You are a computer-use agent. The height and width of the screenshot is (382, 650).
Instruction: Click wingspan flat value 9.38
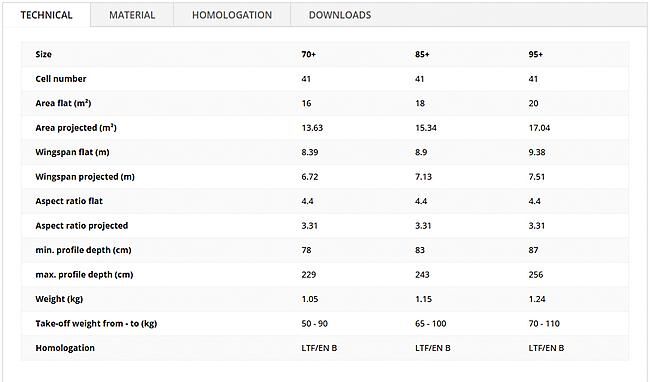[x=537, y=152]
